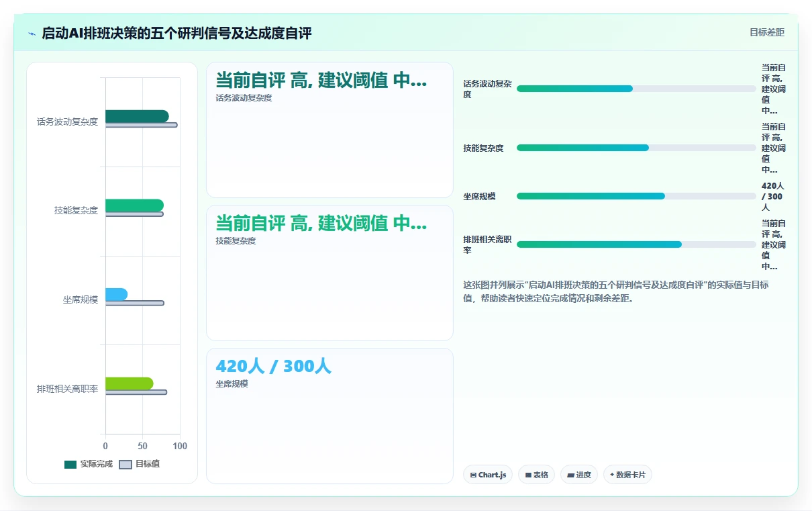Click the grey target bar for 排班相关离职率
The width and height of the screenshot is (812, 511).
click(136, 392)
